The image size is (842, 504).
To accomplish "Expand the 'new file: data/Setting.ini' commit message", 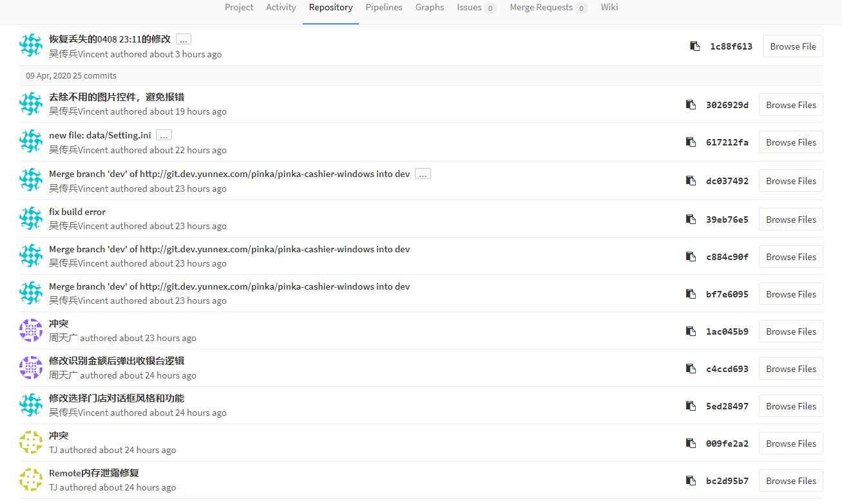I will pos(164,135).
